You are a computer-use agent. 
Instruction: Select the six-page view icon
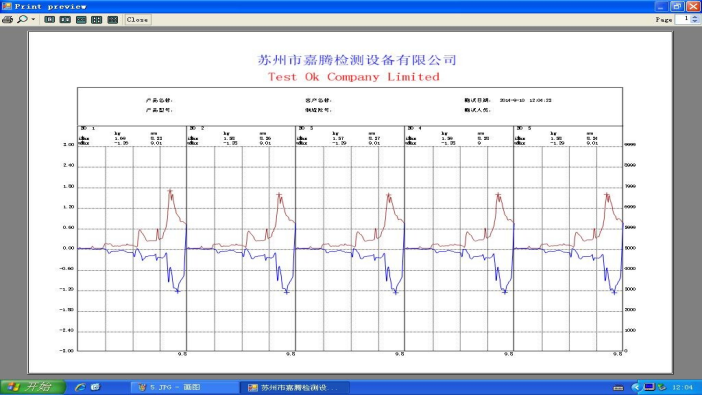click(x=113, y=20)
